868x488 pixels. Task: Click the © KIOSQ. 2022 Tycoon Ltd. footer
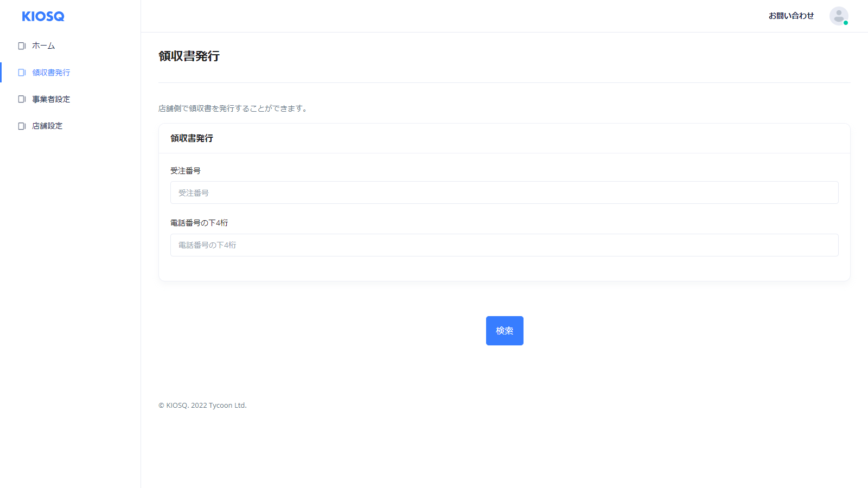click(202, 406)
